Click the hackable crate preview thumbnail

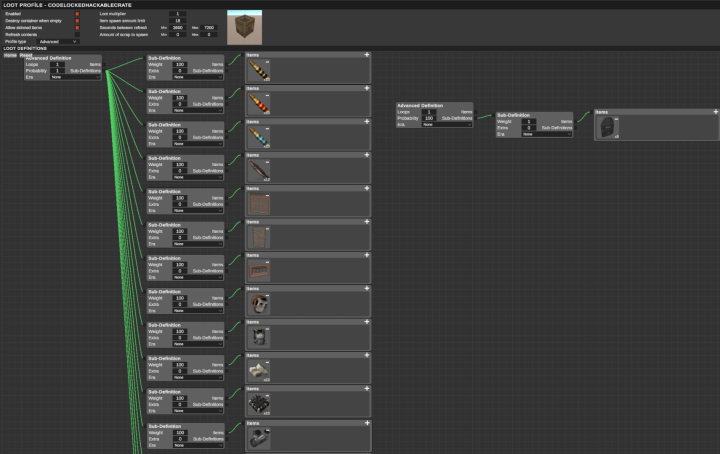click(x=244, y=27)
